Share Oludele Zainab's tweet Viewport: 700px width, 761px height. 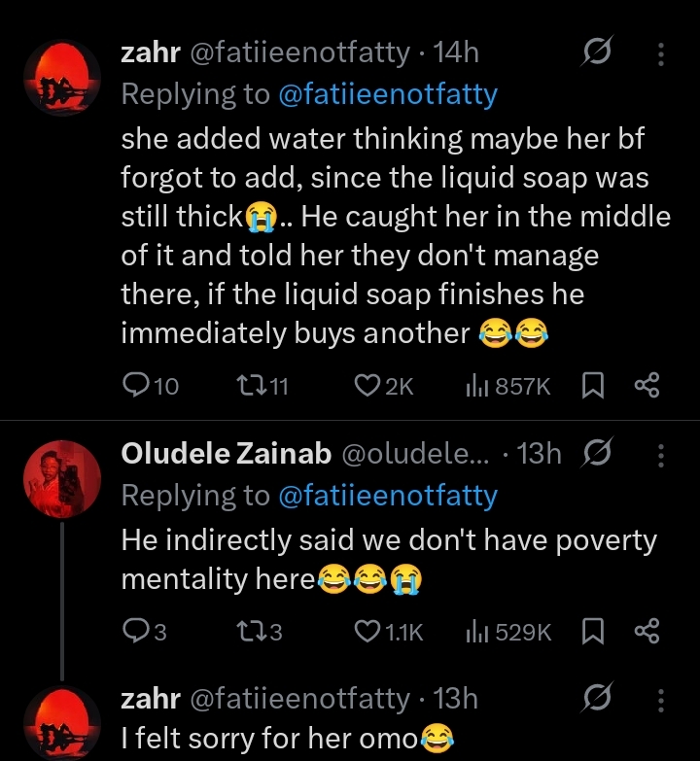647,632
